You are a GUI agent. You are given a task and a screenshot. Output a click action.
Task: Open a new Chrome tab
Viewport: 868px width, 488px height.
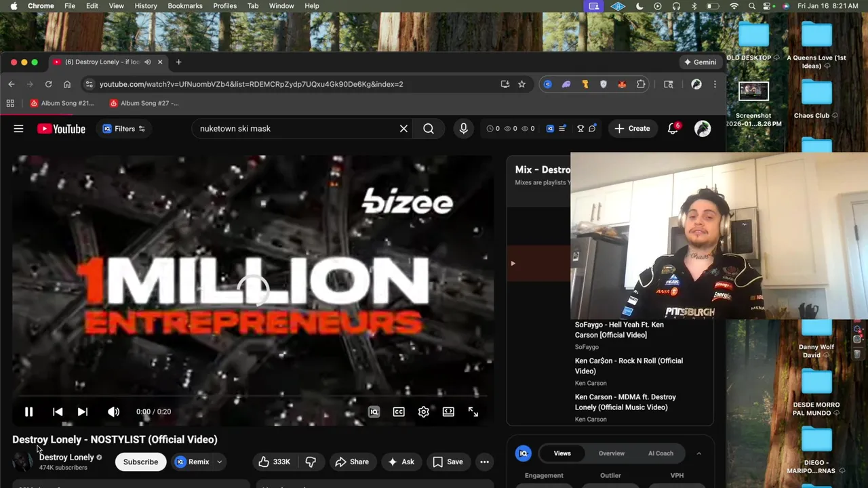coord(178,62)
